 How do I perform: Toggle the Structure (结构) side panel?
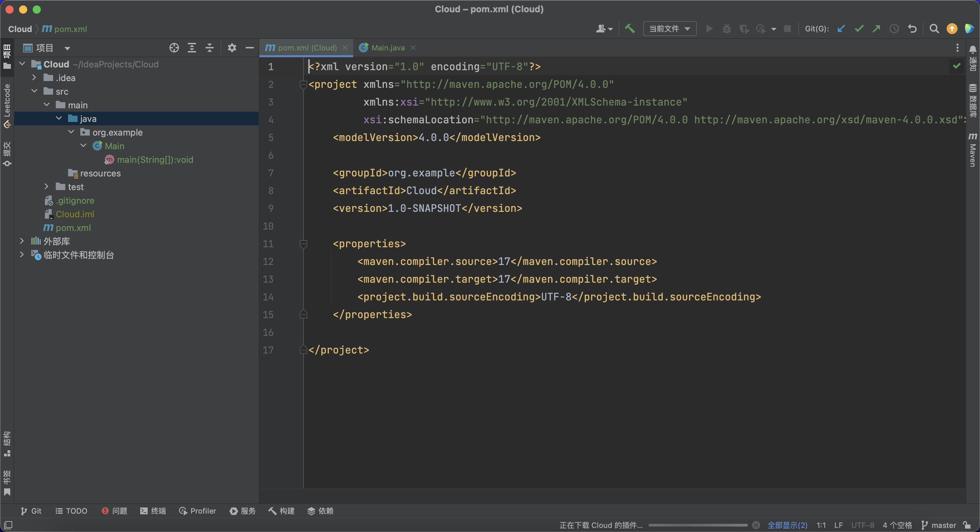[x=7, y=444]
